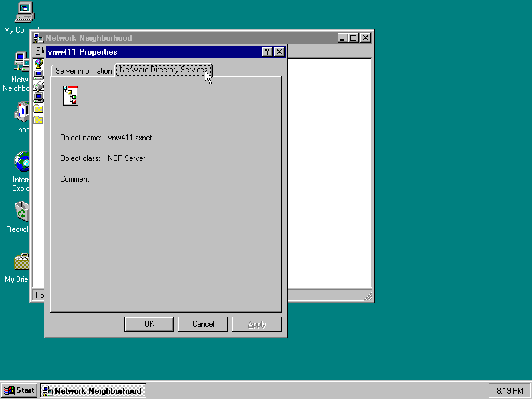532x399 pixels.
Task: Select the My Briefcase desktop icon
Action: point(22,262)
